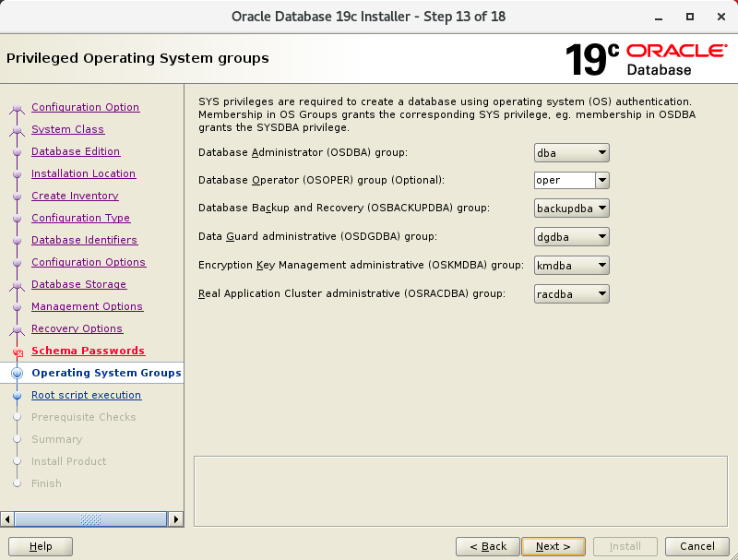
Task: Click the left scroll arrow of step list
Action: [7, 519]
